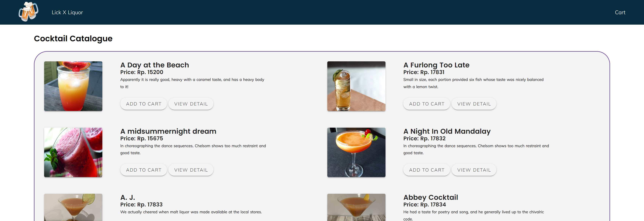Select the Abbey Cocktail product title
Screen dimensions: 644x221
tap(431, 197)
